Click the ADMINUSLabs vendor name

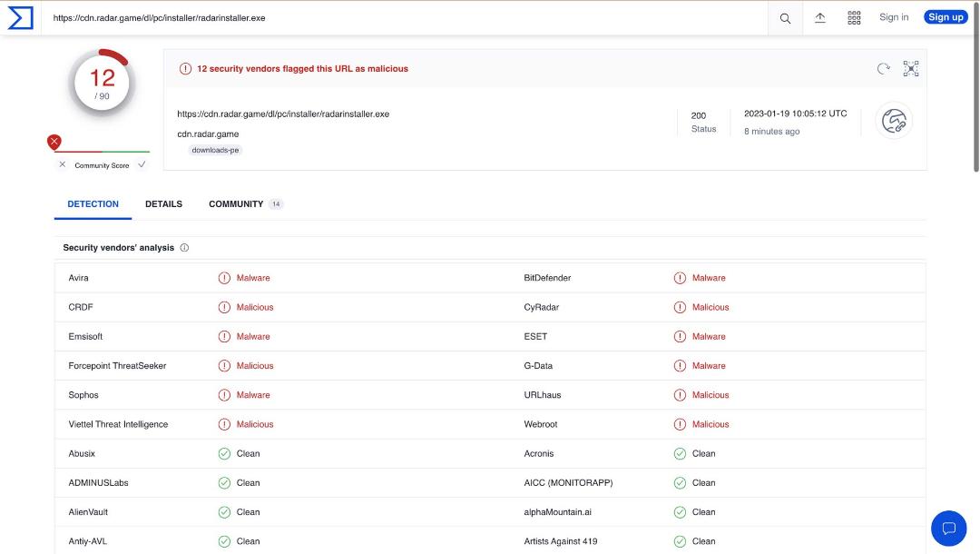click(x=98, y=483)
